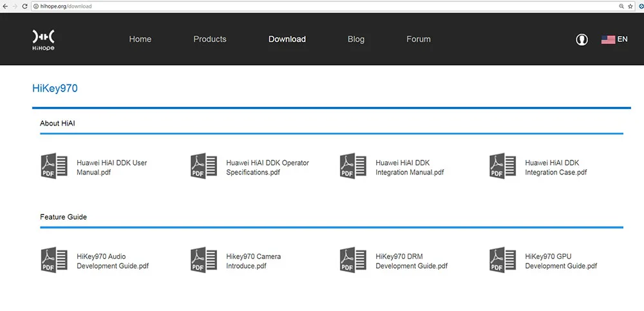Bookmark this page with the star icon

click(630, 6)
